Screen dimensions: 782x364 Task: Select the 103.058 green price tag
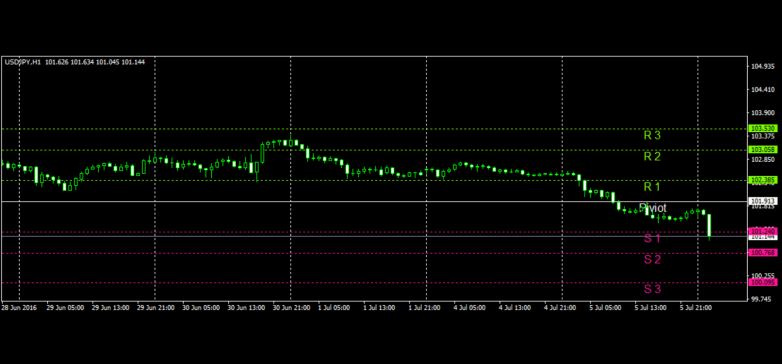click(x=763, y=150)
